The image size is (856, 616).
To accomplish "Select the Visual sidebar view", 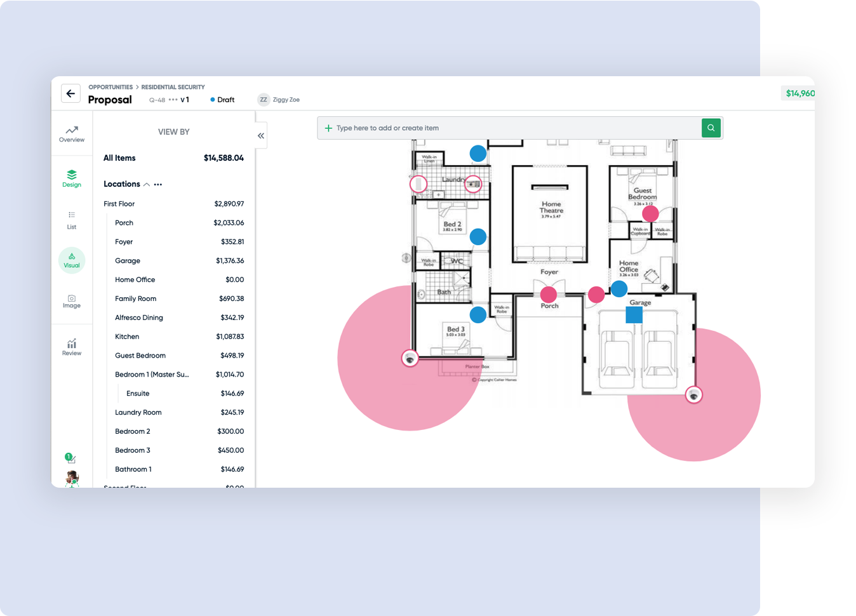I will (72, 260).
